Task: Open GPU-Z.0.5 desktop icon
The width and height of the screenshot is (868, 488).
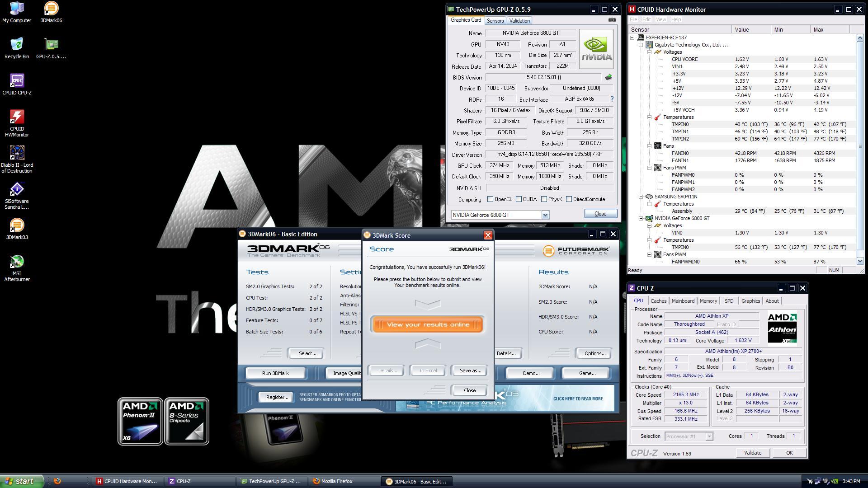Action: pos(51,48)
